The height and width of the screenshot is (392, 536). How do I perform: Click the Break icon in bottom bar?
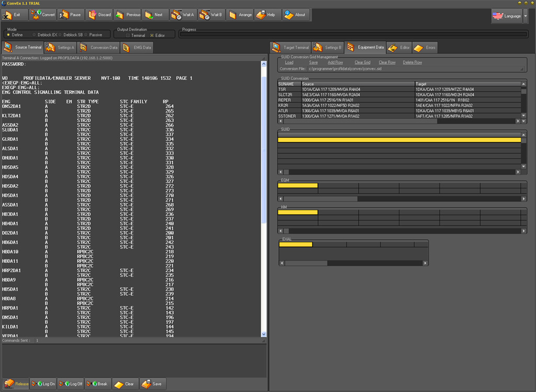pyautogui.click(x=92, y=384)
